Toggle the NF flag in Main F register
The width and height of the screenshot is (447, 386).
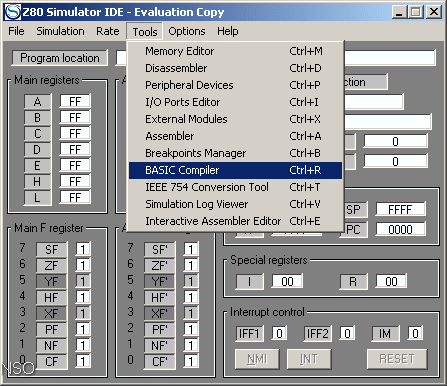(x=51, y=346)
